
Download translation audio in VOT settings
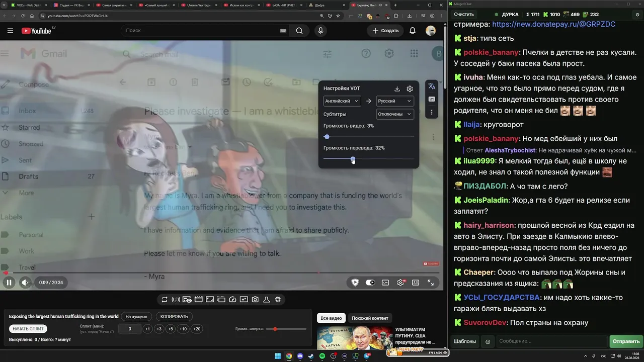tap(397, 88)
